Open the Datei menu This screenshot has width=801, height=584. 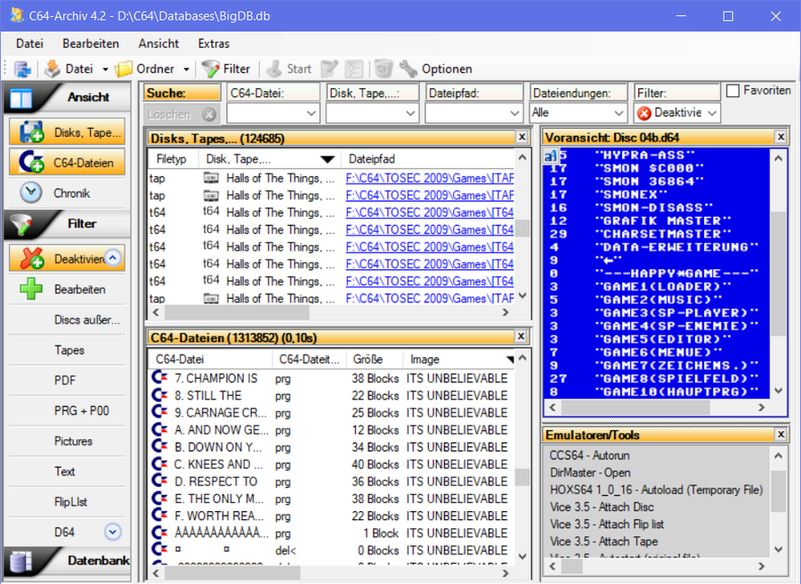pos(30,43)
